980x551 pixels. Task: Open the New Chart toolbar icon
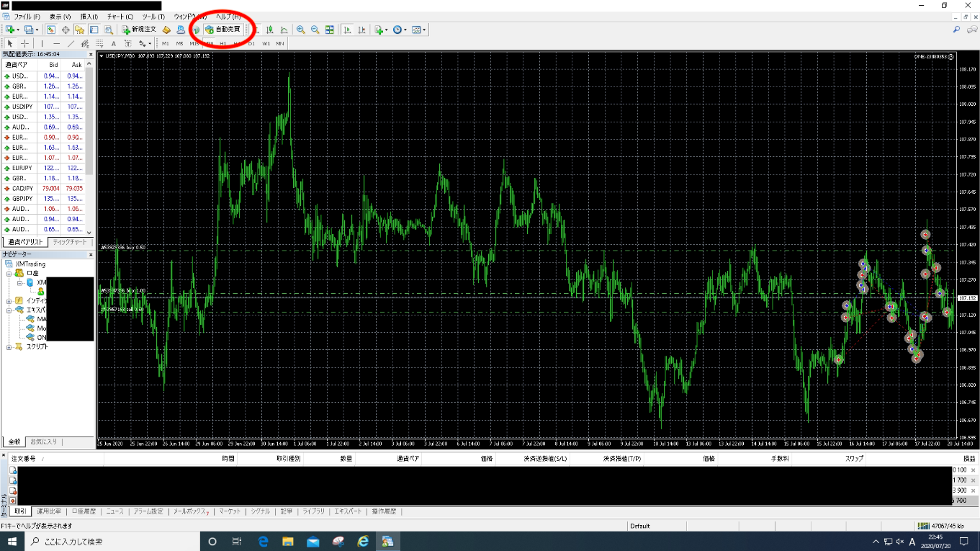point(10,30)
